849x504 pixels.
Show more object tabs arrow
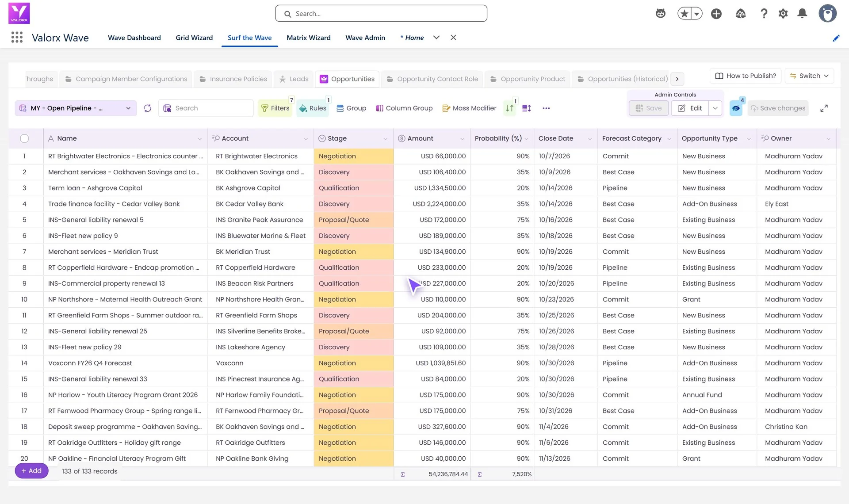click(x=677, y=79)
